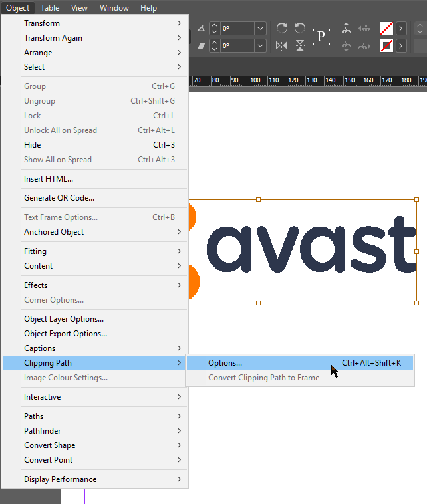Image resolution: width=427 pixels, height=504 pixels.
Task: Click the Rotate 90° Anti-clockwise icon
Action: [300, 29]
